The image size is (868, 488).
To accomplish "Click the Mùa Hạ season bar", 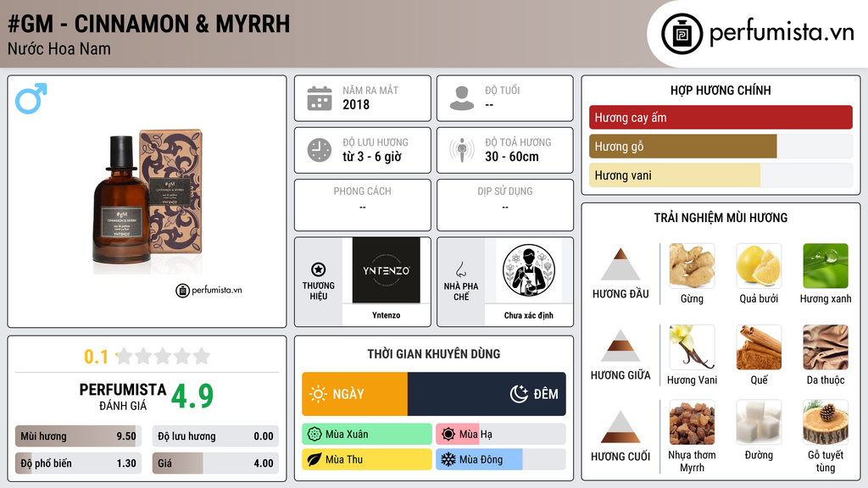I will (500, 435).
